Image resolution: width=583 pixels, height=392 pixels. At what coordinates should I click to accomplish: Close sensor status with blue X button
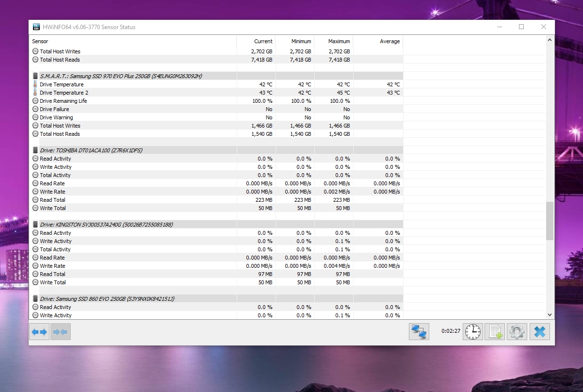pyautogui.click(x=540, y=331)
